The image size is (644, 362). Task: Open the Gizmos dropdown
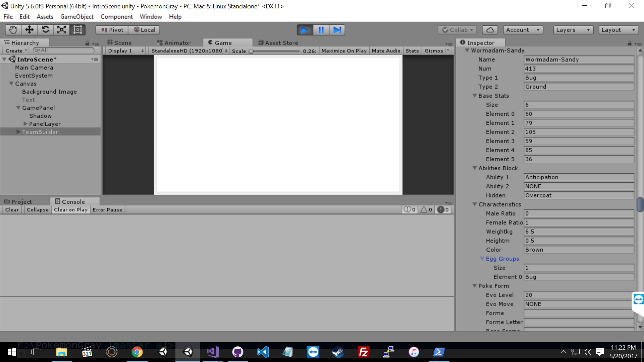click(437, 51)
